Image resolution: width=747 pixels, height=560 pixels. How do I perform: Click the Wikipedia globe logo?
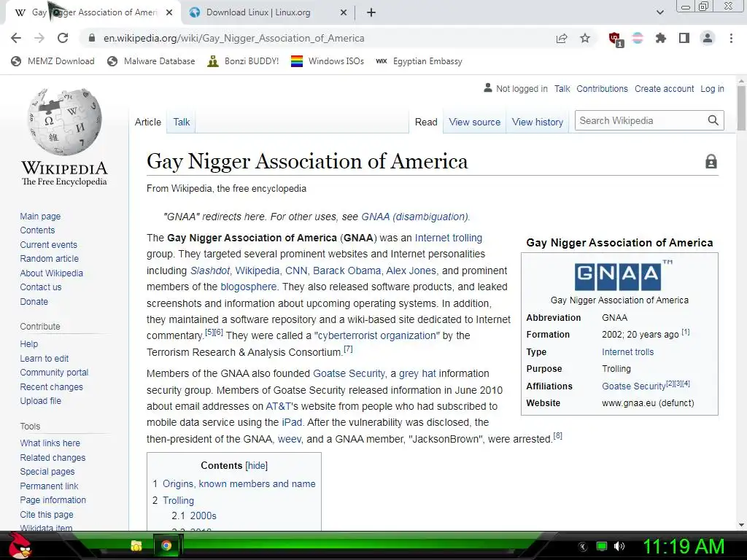(x=64, y=122)
